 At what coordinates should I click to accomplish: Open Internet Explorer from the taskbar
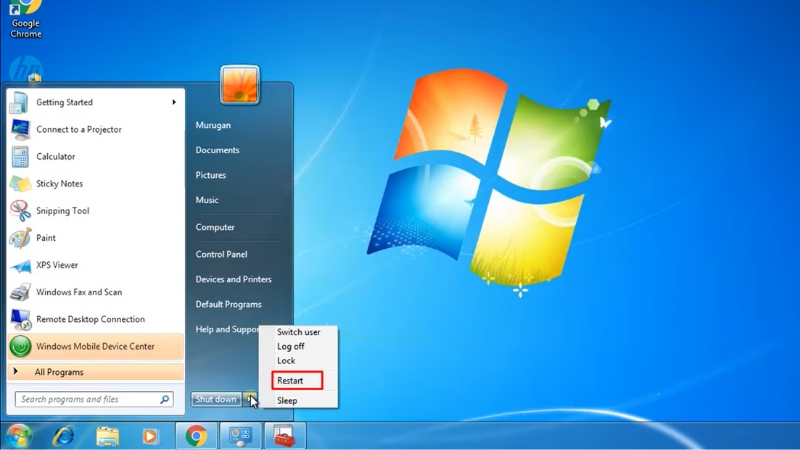tap(63, 436)
